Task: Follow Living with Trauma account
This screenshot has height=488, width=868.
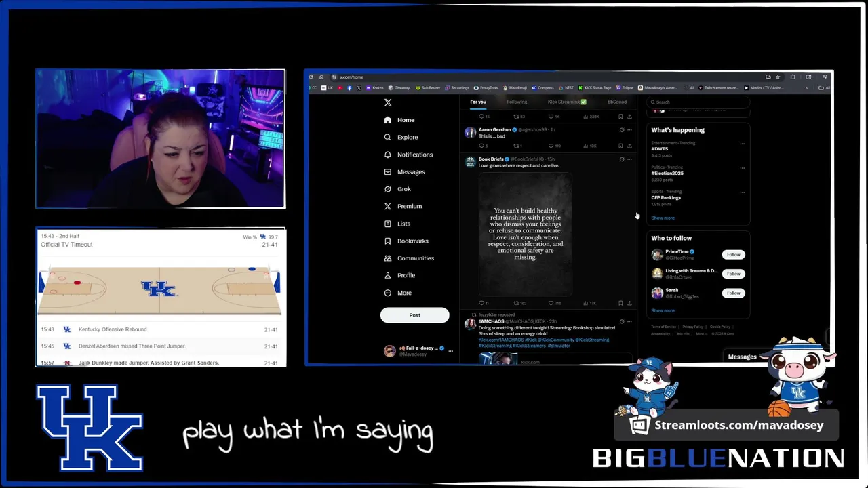Action: coord(733,274)
